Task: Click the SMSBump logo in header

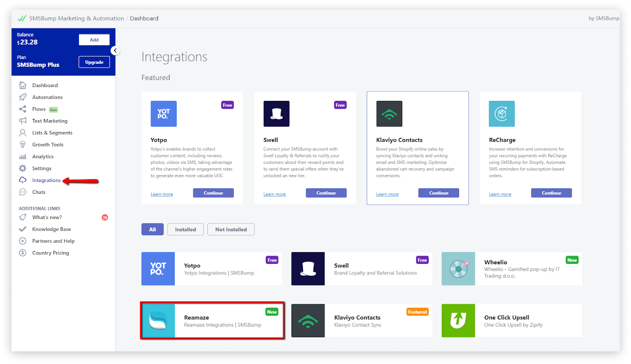Action: click(22, 18)
